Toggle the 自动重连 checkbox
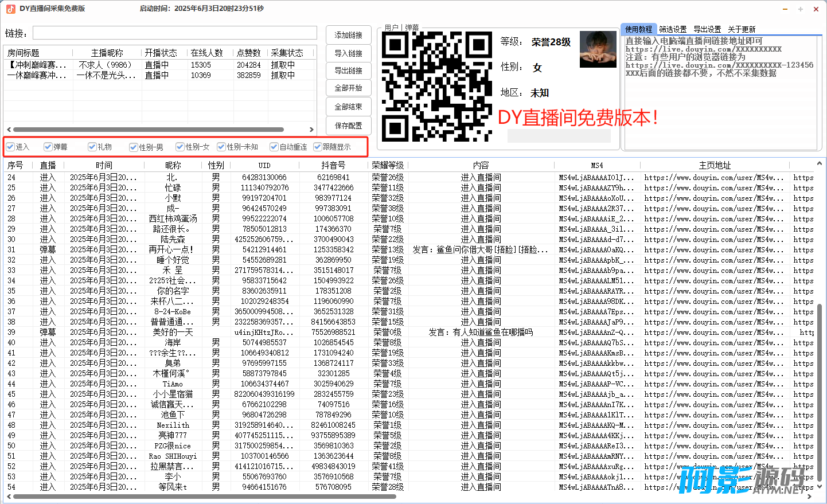Viewport: 827px width, 504px height. pos(274,147)
